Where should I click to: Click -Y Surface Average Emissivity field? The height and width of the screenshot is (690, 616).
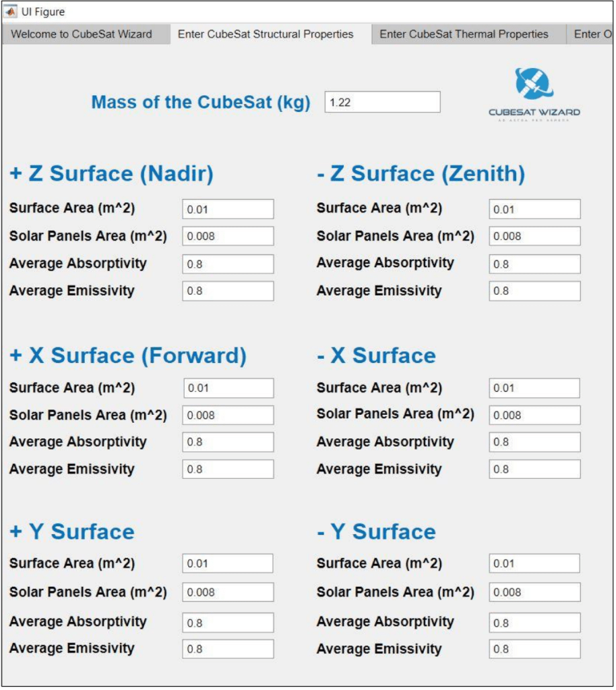click(535, 650)
